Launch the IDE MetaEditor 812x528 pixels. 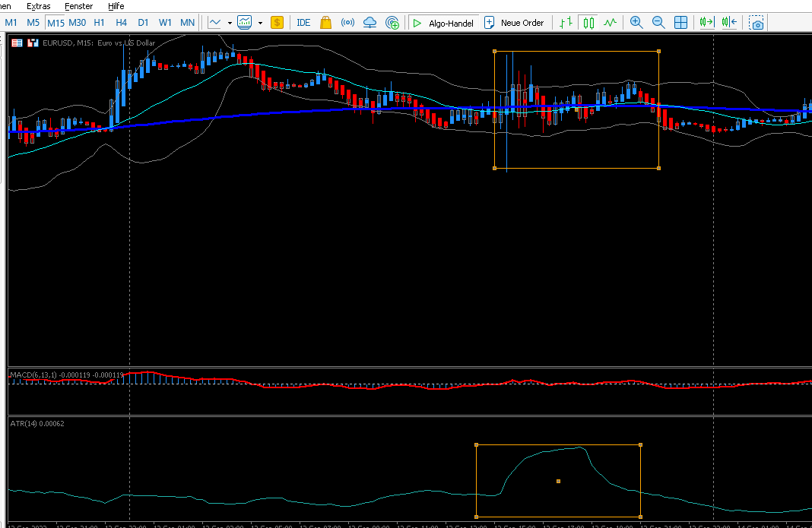(303, 23)
